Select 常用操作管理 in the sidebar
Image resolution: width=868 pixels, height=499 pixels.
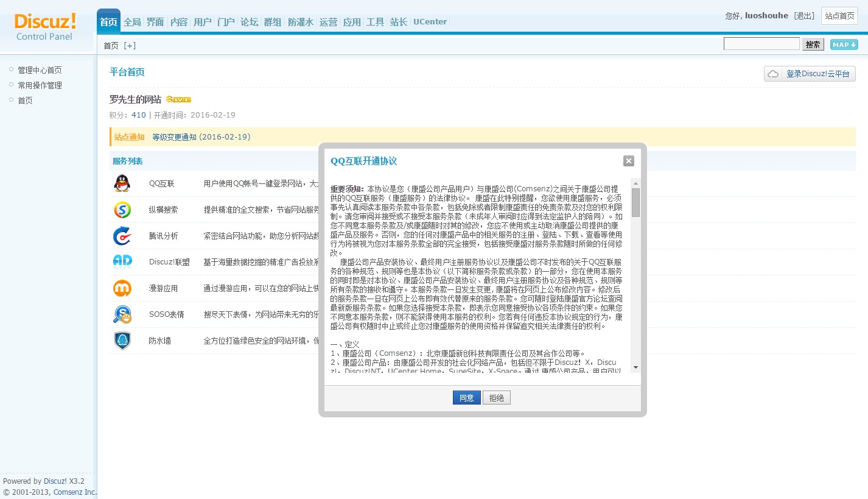[x=40, y=85]
